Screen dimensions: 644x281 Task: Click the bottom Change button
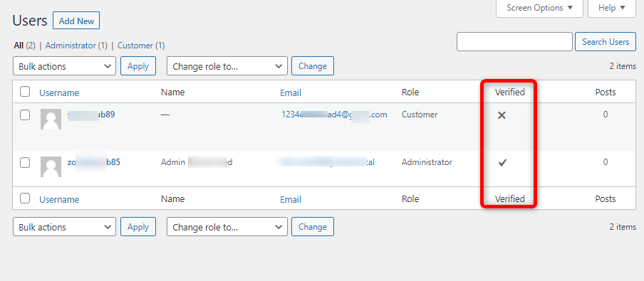(x=313, y=227)
